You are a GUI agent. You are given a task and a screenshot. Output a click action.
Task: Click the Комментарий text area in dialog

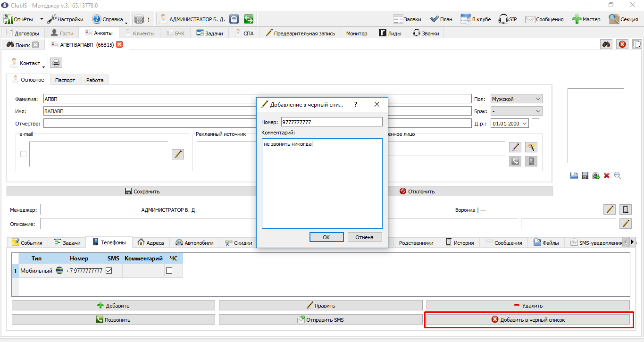[x=322, y=183]
